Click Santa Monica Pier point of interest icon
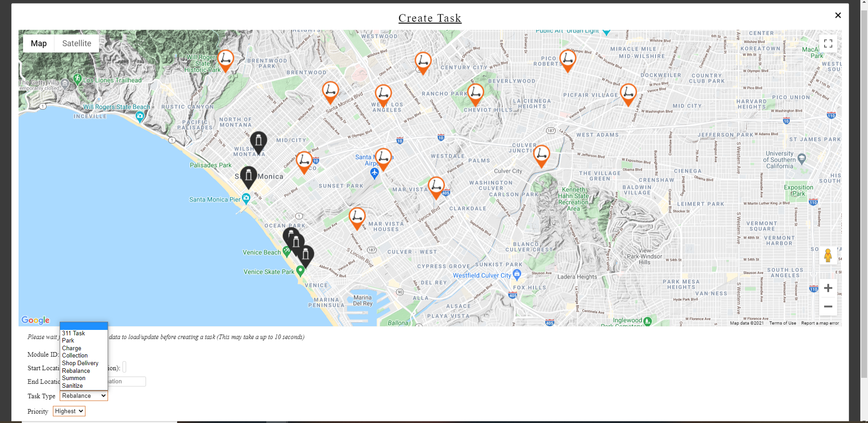Viewport: 868px width, 423px height. point(246,198)
